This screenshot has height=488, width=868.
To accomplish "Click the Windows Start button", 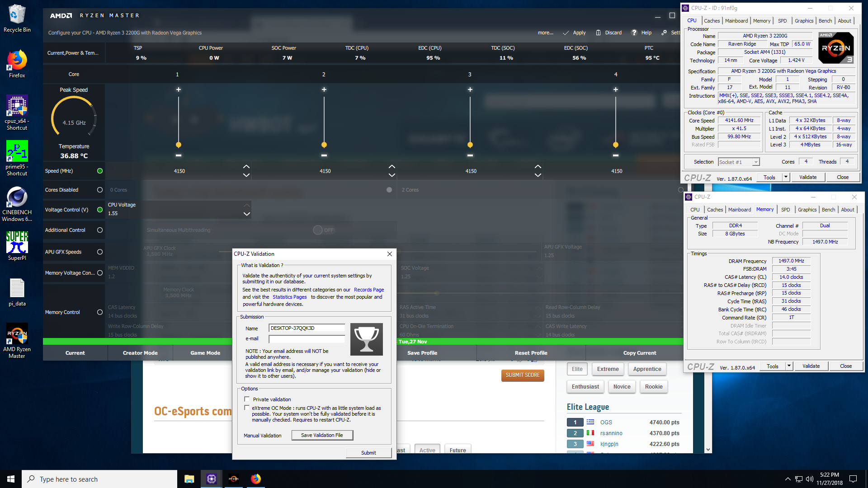I will click(x=11, y=479).
